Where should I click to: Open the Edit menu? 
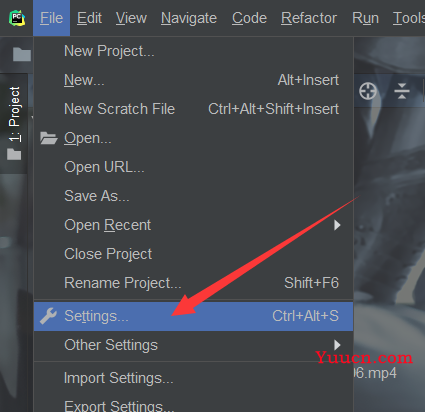point(89,18)
